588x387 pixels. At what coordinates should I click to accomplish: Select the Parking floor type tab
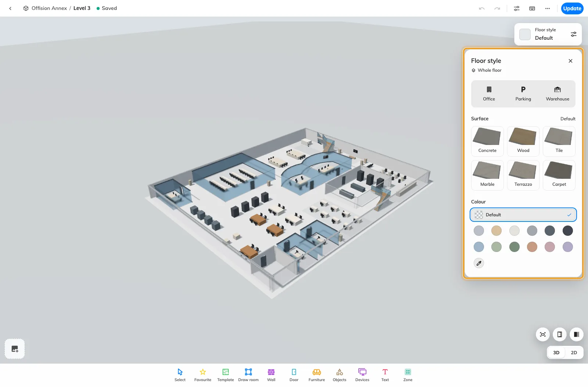(523, 94)
